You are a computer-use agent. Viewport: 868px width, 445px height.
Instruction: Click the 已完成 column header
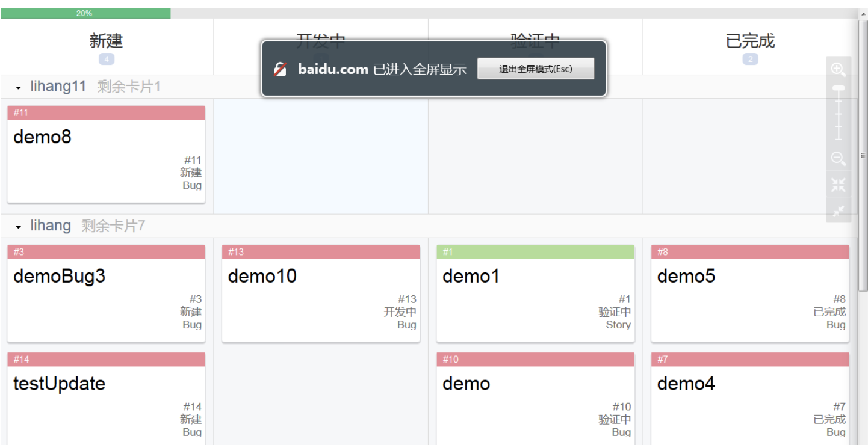[x=750, y=41]
